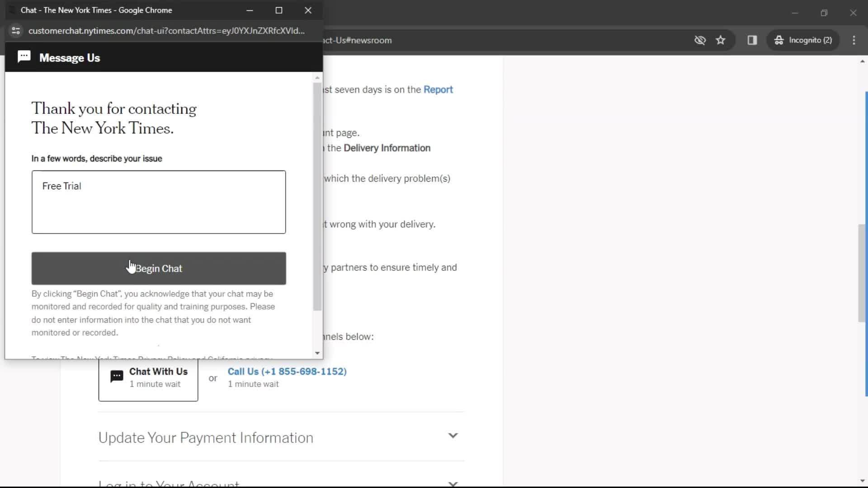Click the Incognito (2) profile indicator
868x488 pixels.
coord(803,40)
